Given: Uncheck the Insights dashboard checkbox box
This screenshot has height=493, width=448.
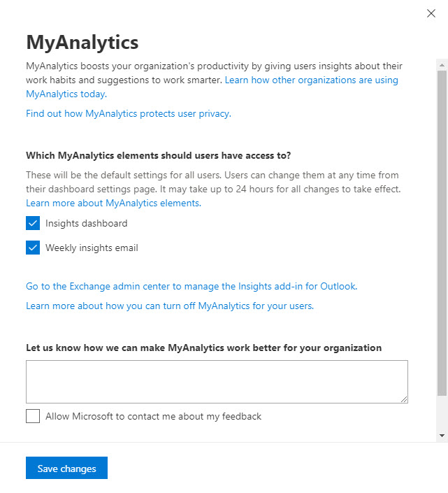Looking at the screenshot, I should [33, 224].
